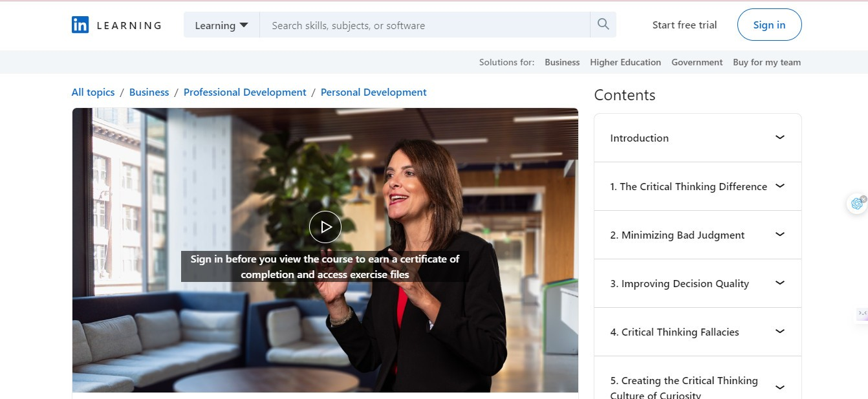Click the Contents heading
This screenshot has height=399, width=868.
625,95
